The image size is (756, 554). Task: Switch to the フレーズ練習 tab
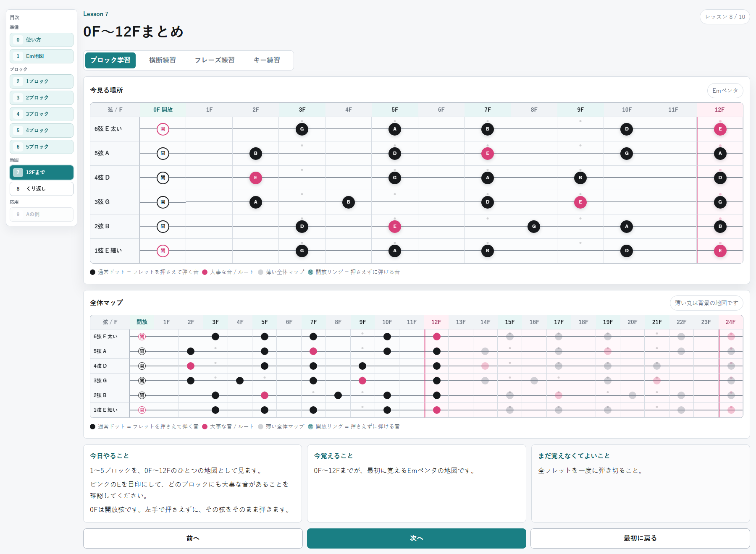pyautogui.click(x=215, y=60)
